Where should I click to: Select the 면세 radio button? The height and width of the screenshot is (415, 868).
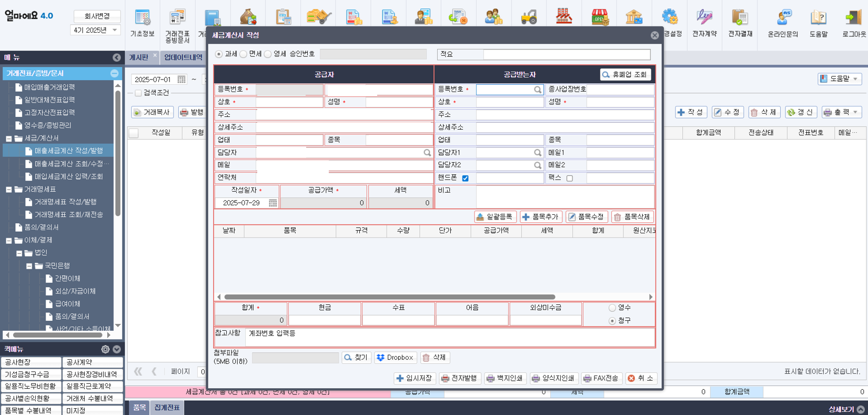coord(244,54)
